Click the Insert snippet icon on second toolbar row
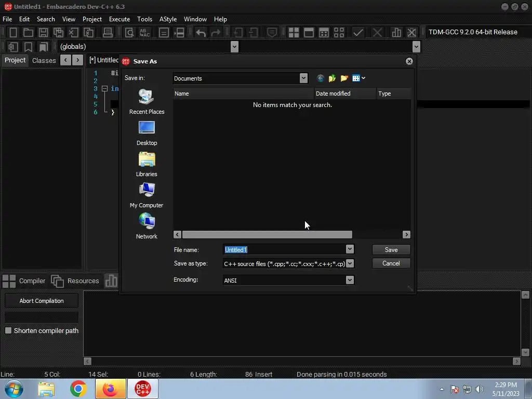This screenshot has height=399, width=532. click(x=13, y=47)
